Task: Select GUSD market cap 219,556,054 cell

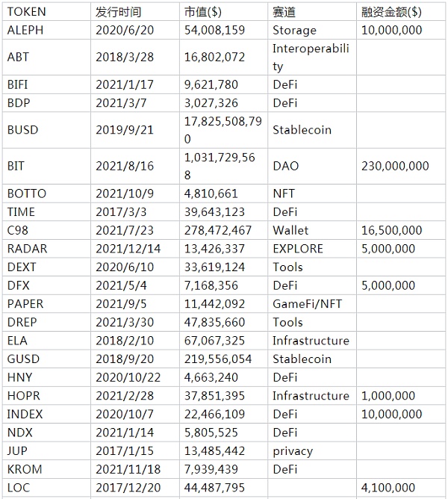Action: (x=221, y=359)
